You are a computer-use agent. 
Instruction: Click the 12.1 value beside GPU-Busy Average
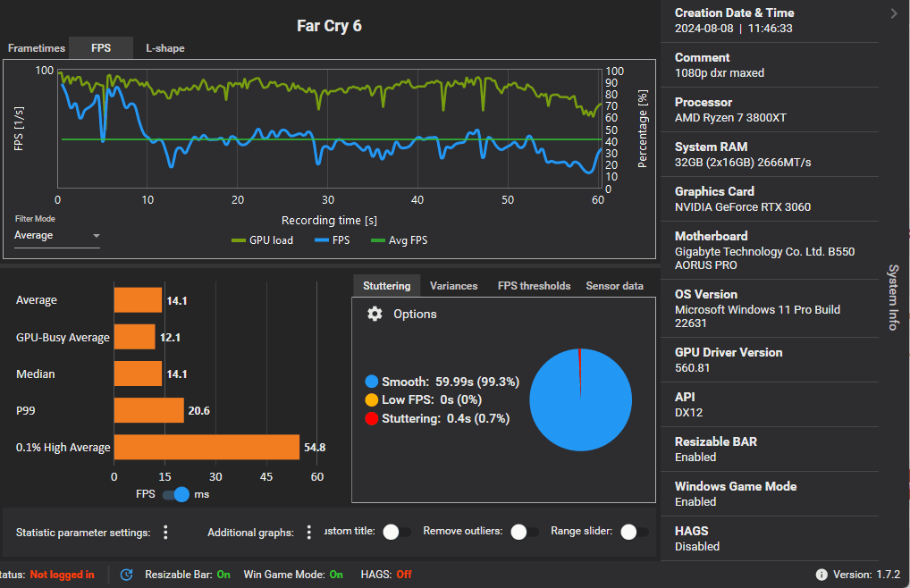(170, 337)
